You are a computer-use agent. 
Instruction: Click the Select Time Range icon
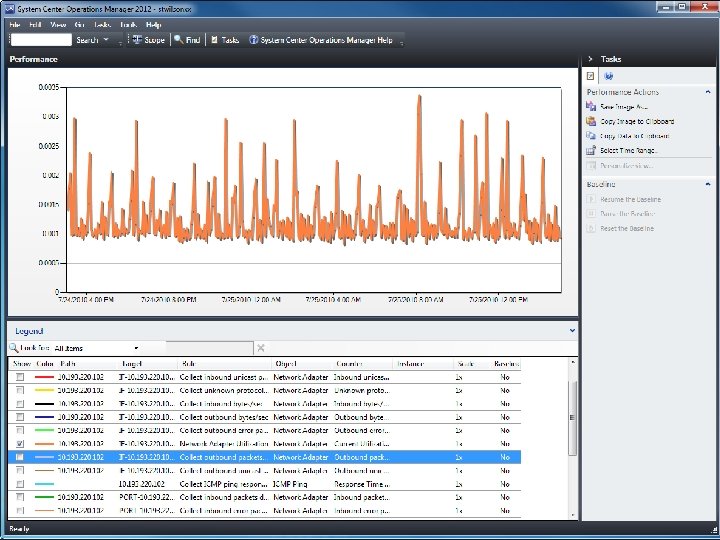click(591, 151)
